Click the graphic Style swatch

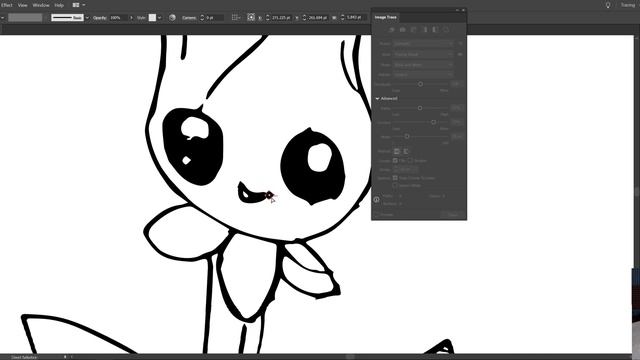point(152,18)
